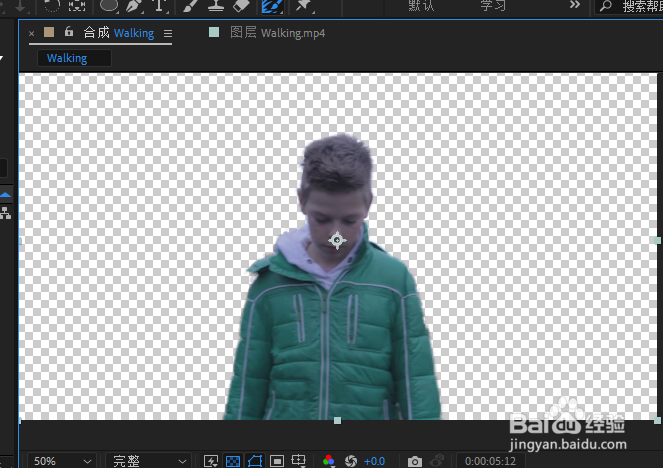
Task: Select the Puppet Pin tool
Action: coord(304,5)
